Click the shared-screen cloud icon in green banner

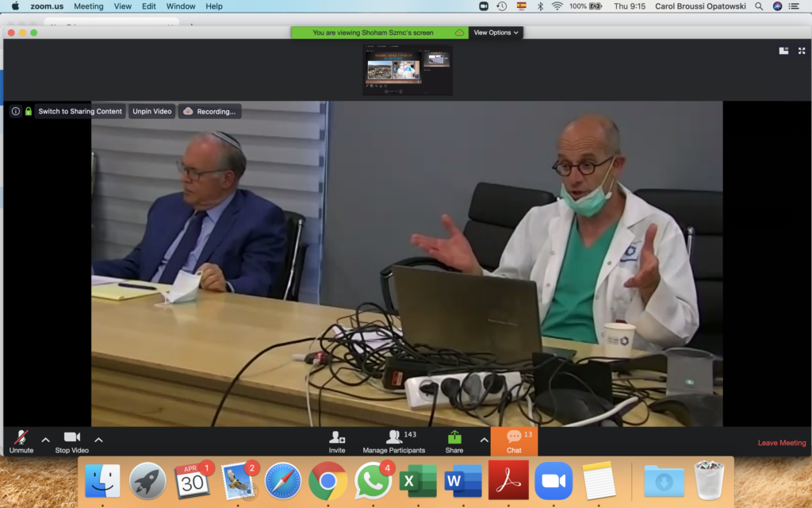(459, 33)
